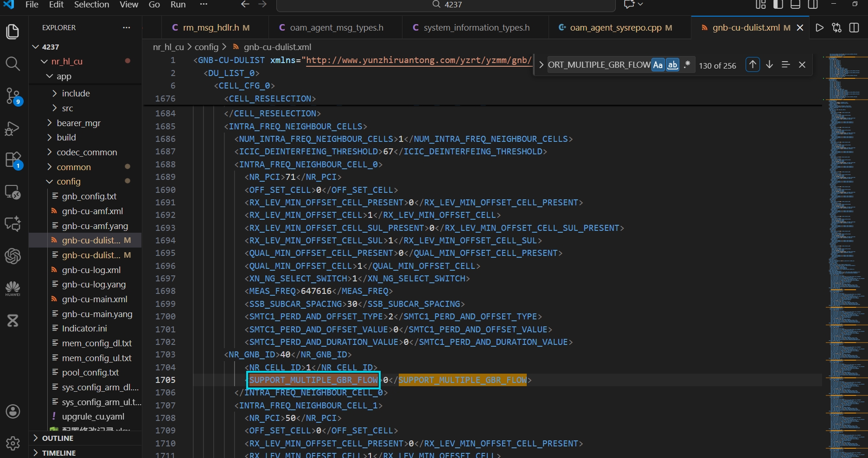Collapse the config folder
The width and height of the screenshot is (868, 458).
click(68, 181)
